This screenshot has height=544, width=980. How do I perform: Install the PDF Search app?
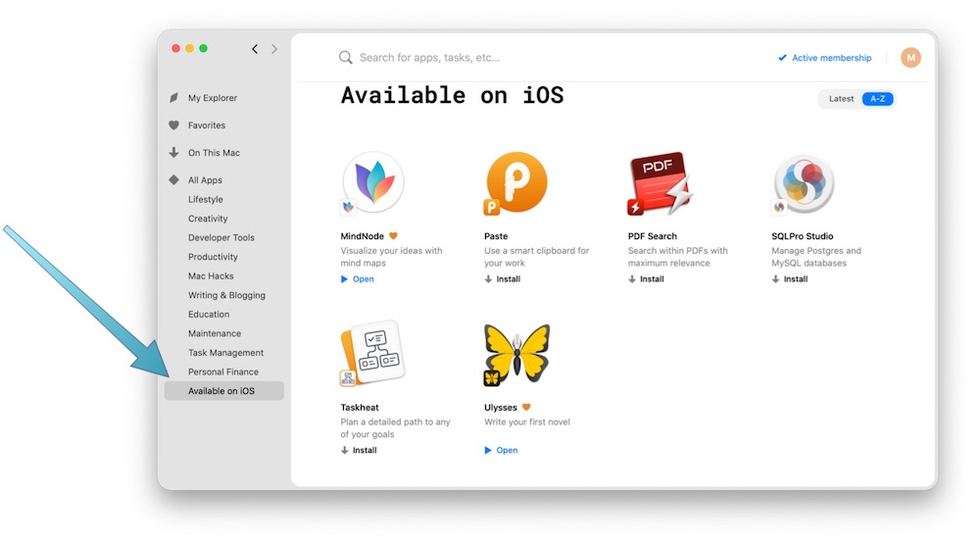pyautogui.click(x=646, y=279)
